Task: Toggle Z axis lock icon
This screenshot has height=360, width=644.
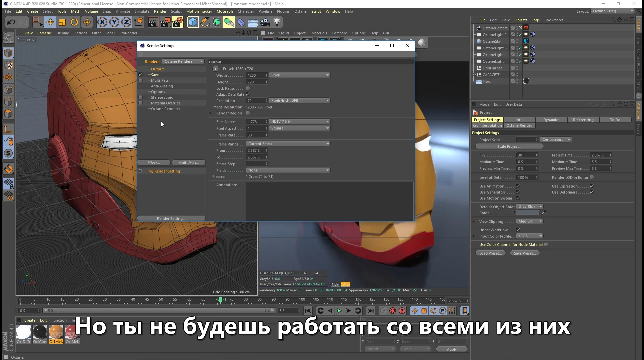Action: [x=126, y=22]
